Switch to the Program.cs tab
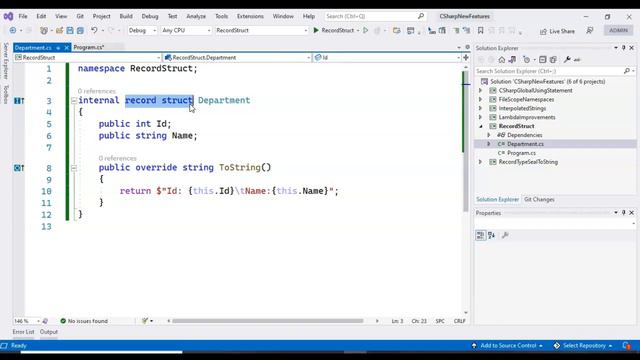The height and width of the screenshot is (360, 640). [89, 47]
